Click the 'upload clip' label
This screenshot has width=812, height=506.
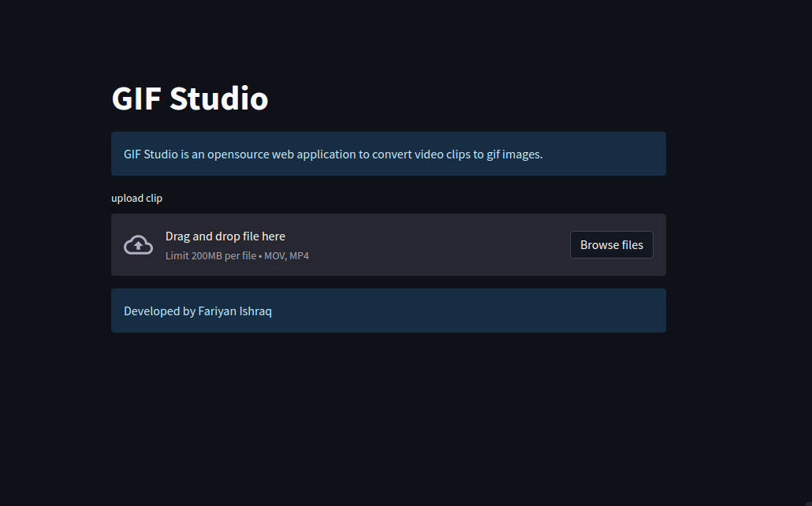click(136, 198)
